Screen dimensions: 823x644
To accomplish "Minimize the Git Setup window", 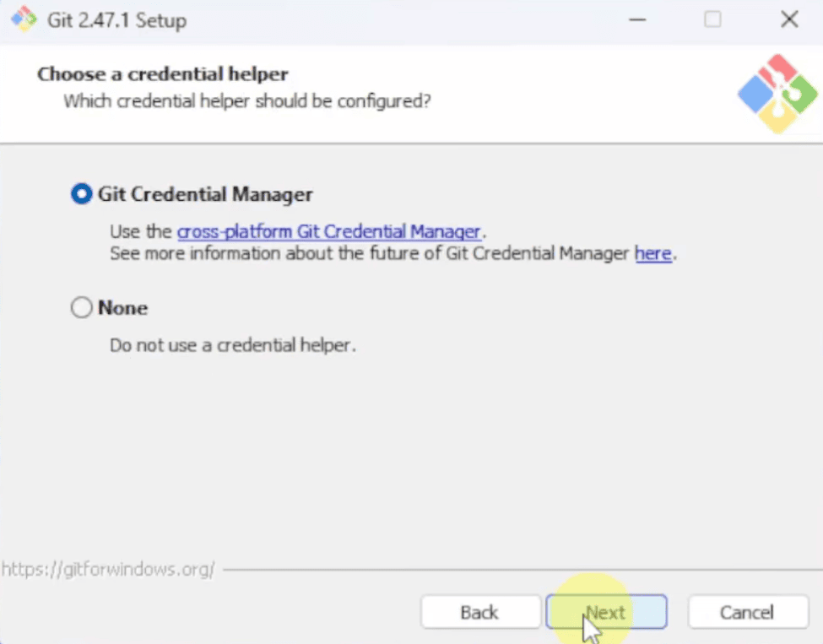I will pos(637,19).
